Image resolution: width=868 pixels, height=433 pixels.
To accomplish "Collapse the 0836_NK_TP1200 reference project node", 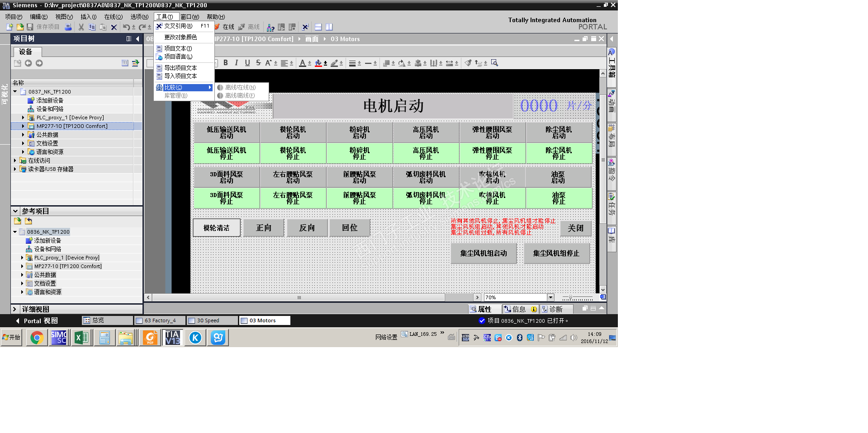I will point(15,232).
